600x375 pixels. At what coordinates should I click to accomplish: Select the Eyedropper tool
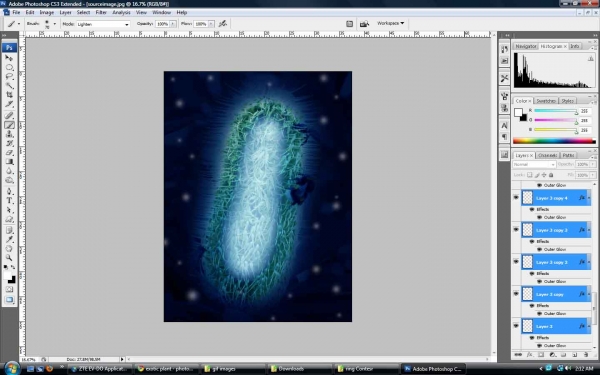coord(9,240)
